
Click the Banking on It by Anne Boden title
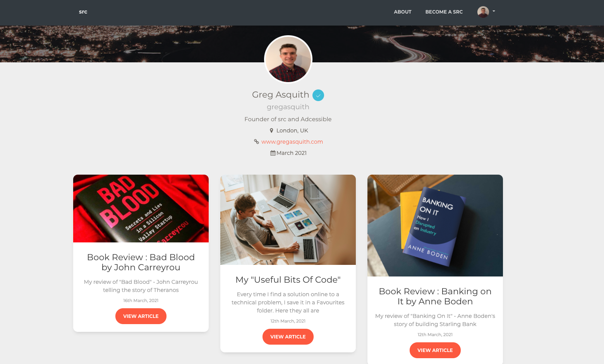pos(435,296)
